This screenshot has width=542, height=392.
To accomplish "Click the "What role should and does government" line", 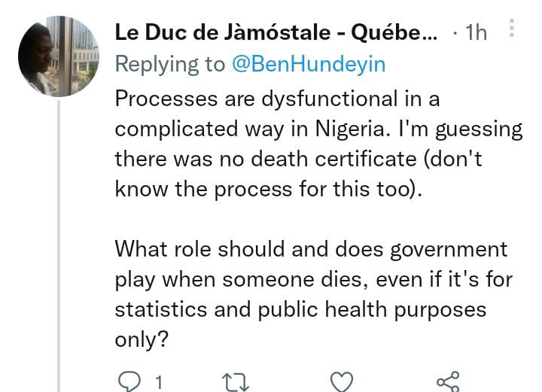I will (311, 249).
